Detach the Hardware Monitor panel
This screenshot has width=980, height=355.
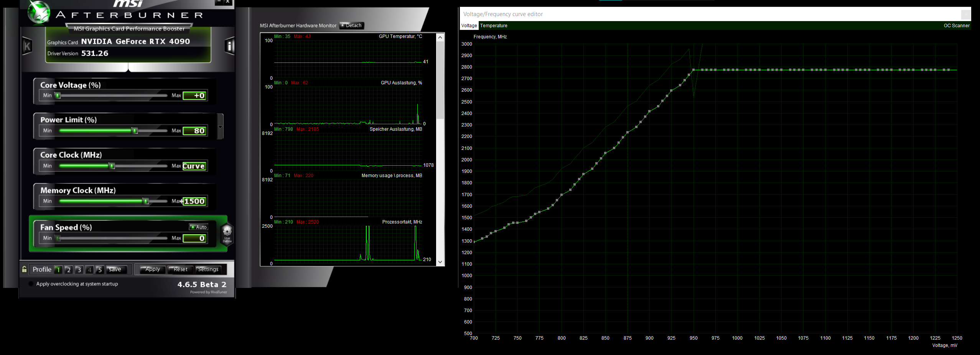pos(351,26)
